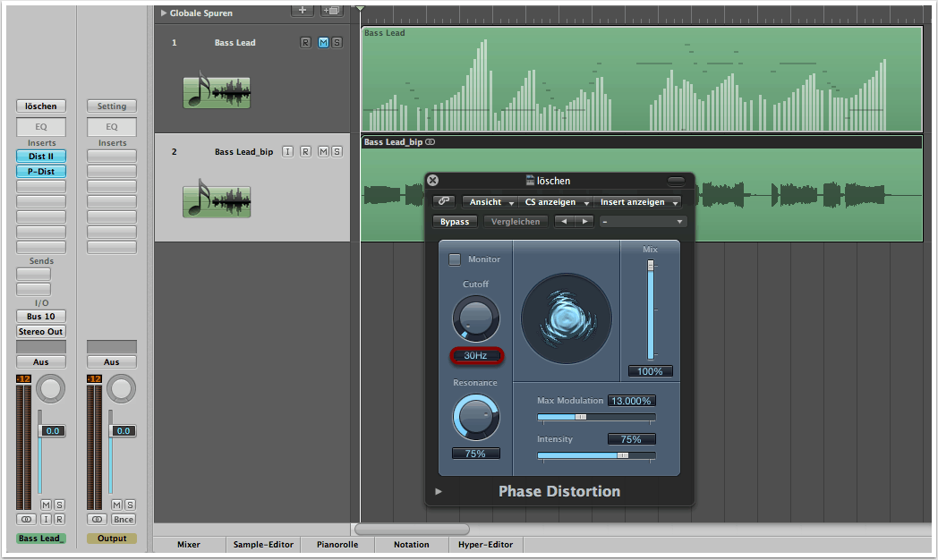Open the Ansicht dropdown menu

click(490, 202)
